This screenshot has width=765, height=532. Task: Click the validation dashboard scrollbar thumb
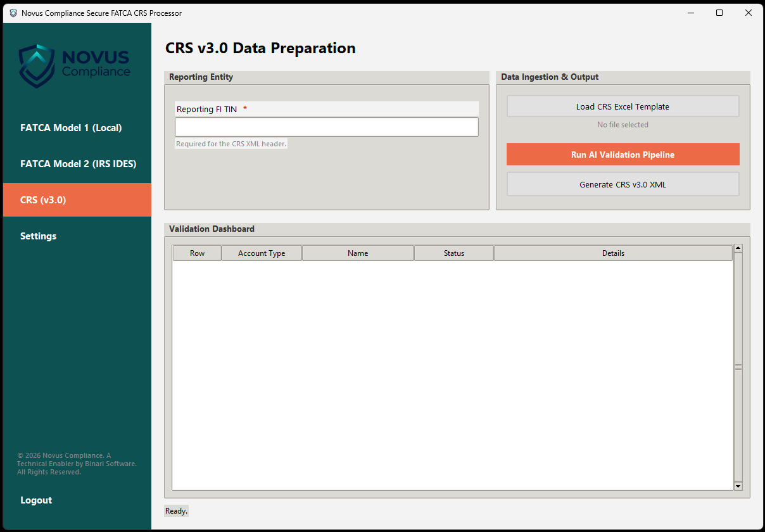coord(738,367)
